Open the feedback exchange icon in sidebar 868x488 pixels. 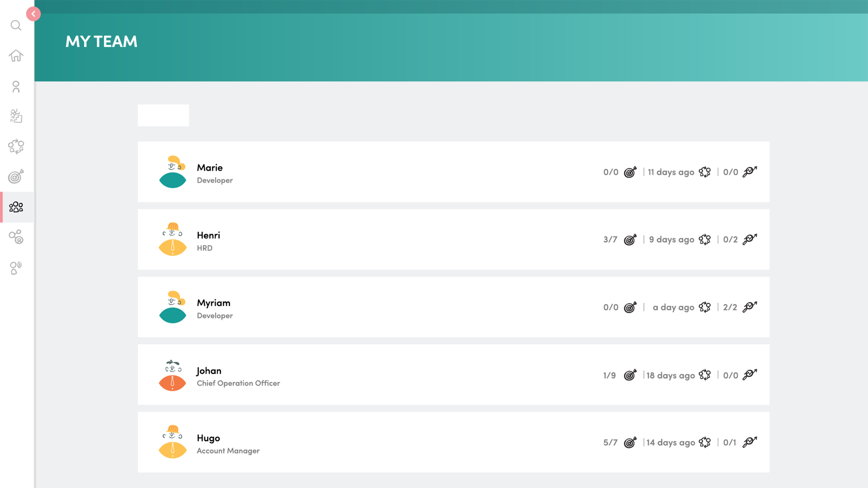[16, 146]
